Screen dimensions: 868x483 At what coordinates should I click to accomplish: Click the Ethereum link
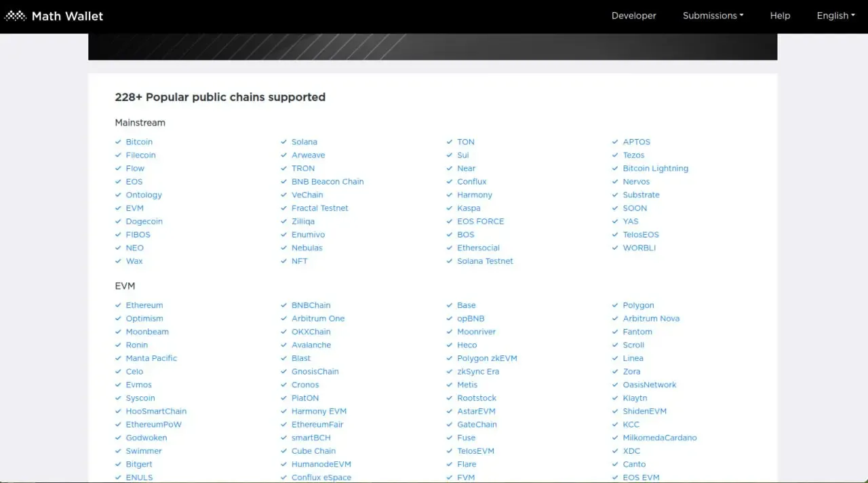(144, 305)
